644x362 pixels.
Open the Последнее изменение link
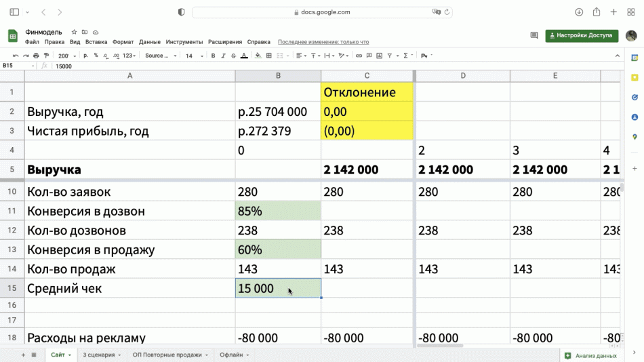pos(323,42)
